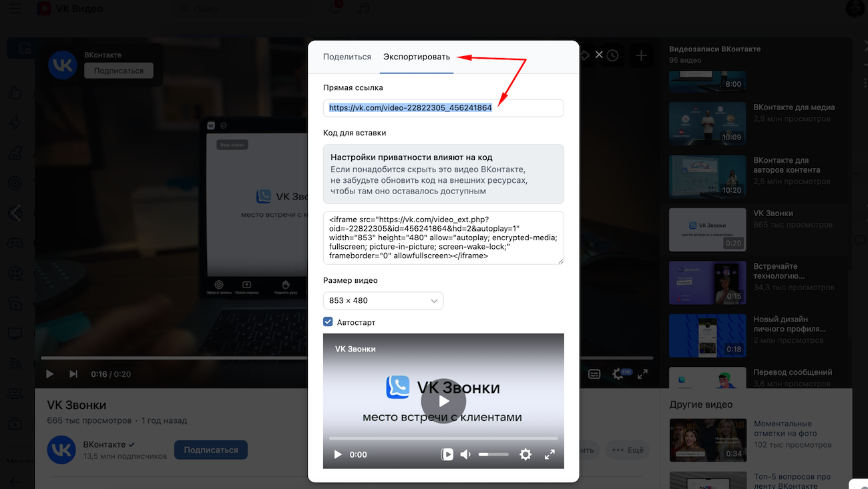Open the preview player settings gear
Viewport: 868px width, 489px height.
pos(525,454)
